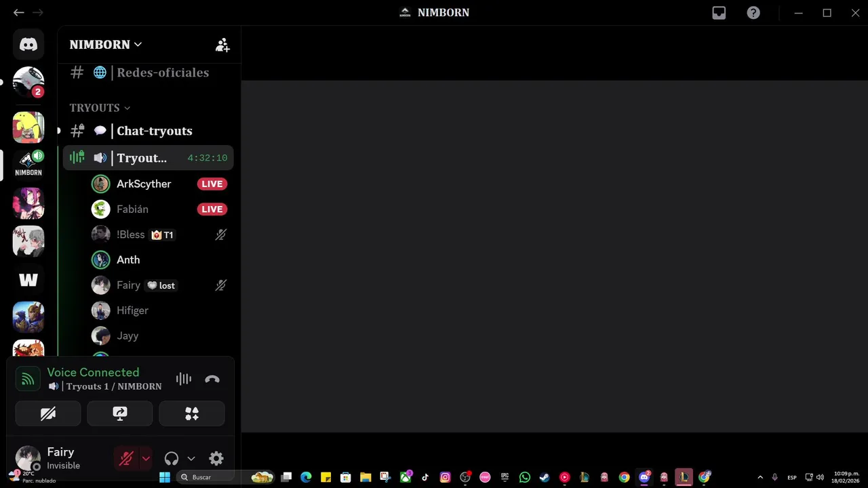Open NIMBORN server dropdown menu
This screenshot has height=488, width=868.
click(x=106, y=45)
